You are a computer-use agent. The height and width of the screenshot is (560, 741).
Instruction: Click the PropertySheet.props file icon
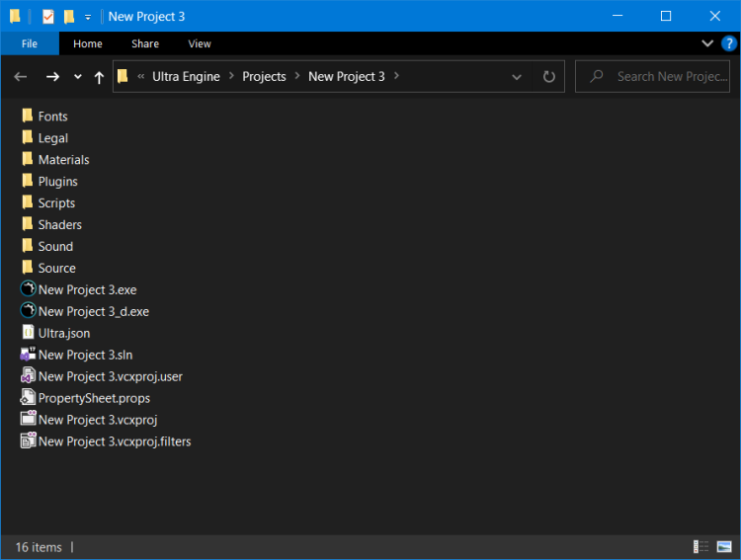coord(28,398)
